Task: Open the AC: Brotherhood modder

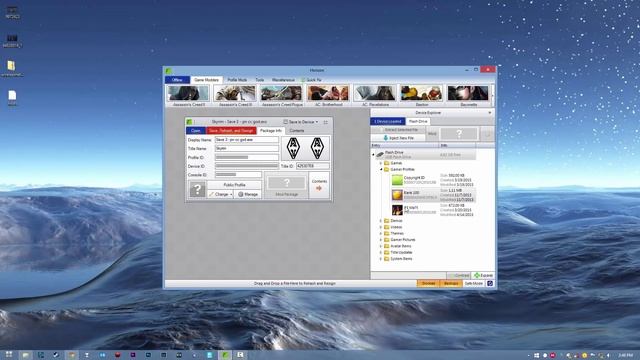Action: (x=328, y=96)
